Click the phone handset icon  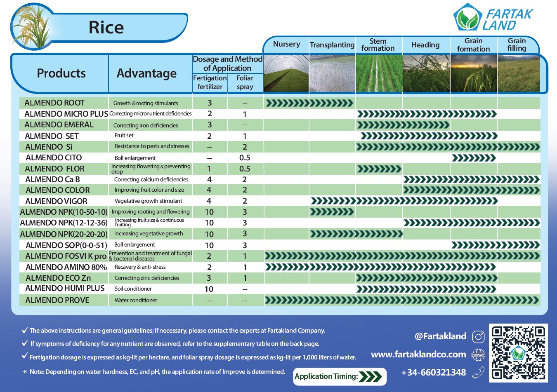click(478, 372)
